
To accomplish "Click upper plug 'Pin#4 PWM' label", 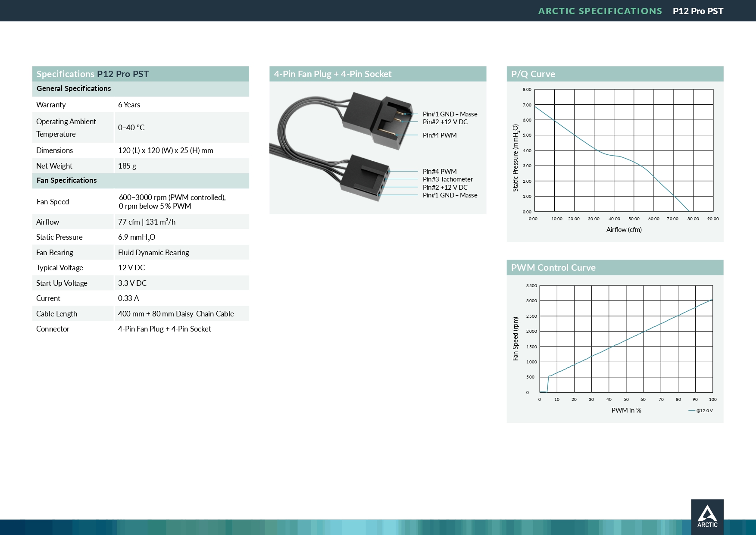I will [x=440, y=135].
